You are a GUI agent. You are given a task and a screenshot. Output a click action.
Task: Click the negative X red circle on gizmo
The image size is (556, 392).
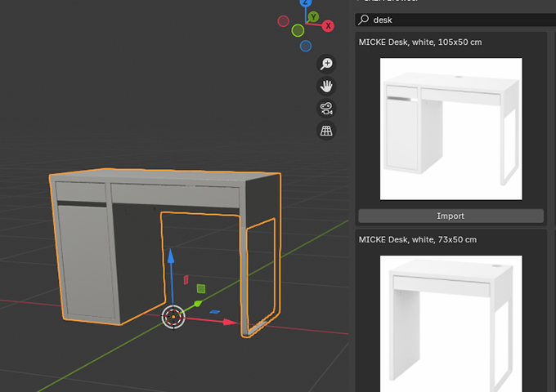click(x=284, y=21)
